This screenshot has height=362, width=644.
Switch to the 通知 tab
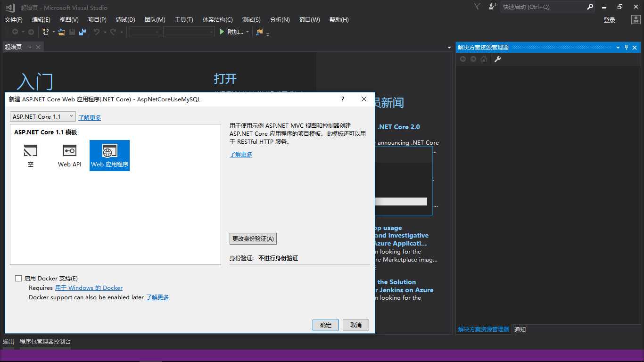[520, 329]
